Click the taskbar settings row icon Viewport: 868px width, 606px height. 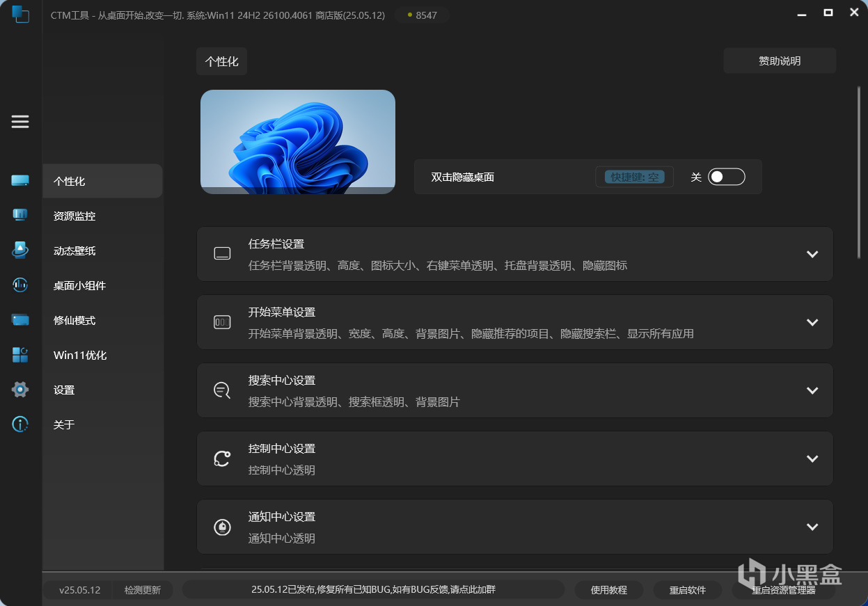point(222,254)
